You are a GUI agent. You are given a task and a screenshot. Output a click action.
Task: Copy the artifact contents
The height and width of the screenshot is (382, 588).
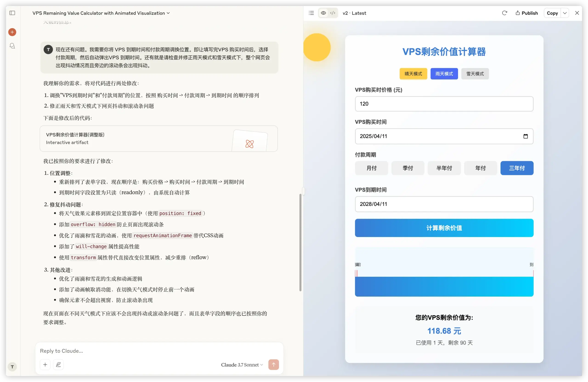(x=552, y=13)
